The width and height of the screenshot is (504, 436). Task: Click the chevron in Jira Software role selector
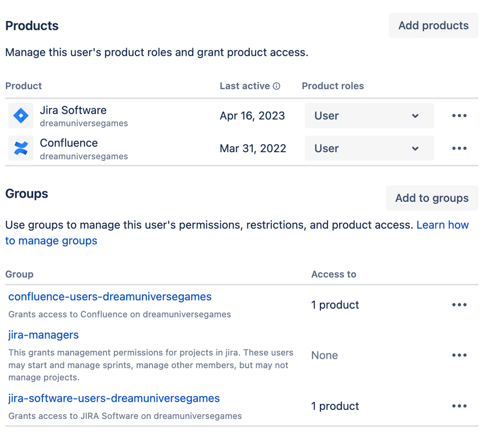[415, 116]
